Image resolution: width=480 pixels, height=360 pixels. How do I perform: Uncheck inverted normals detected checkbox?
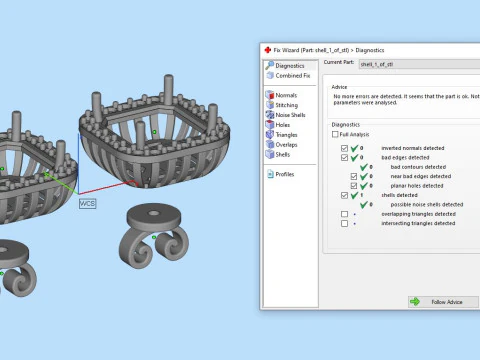[x=344, y=148]
